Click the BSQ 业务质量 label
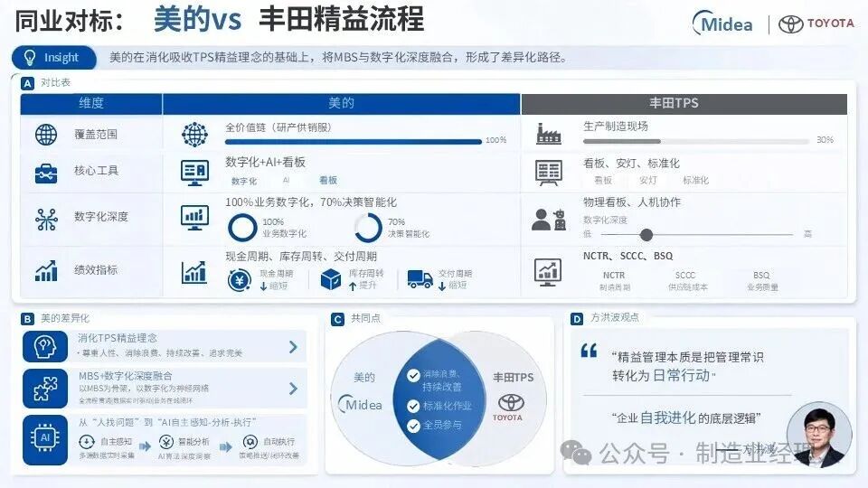Viewport: 868px width, 488px height. click(x=762, y=281)
